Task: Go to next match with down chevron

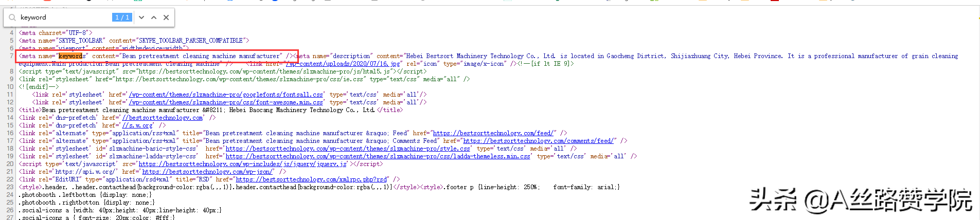Action: click(141, 17)
